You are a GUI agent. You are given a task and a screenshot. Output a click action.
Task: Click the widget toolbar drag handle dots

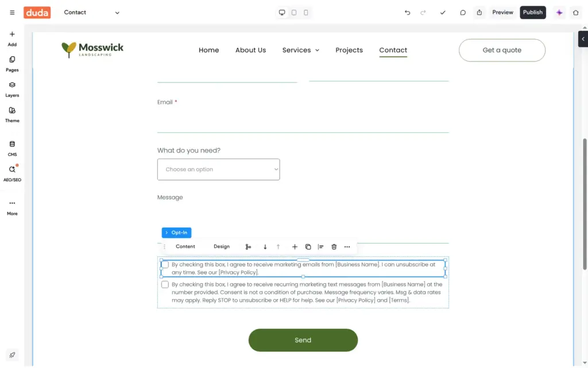(x=164, y=247)
